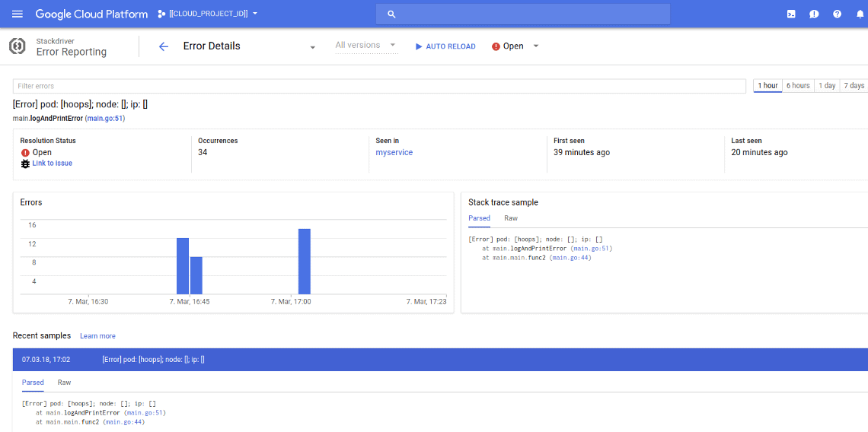
Task: Switch to Raw tab in Recent samples
Action: coord(65,383)
